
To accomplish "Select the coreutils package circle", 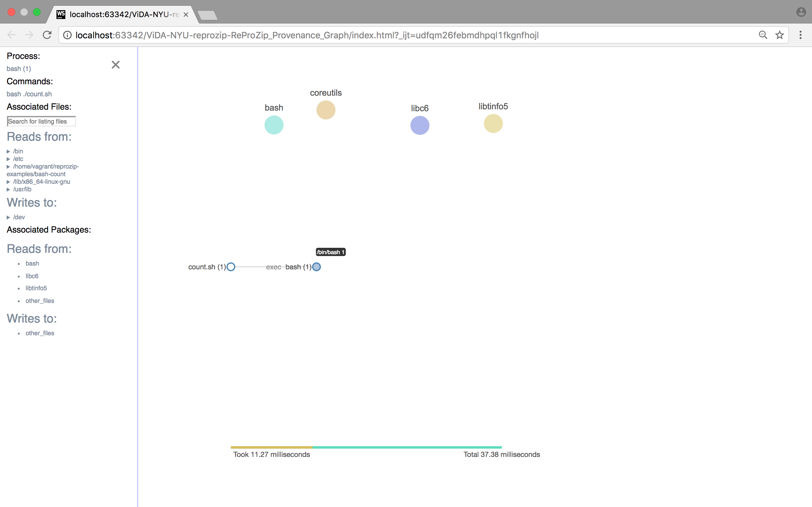I will coord(325,110).
